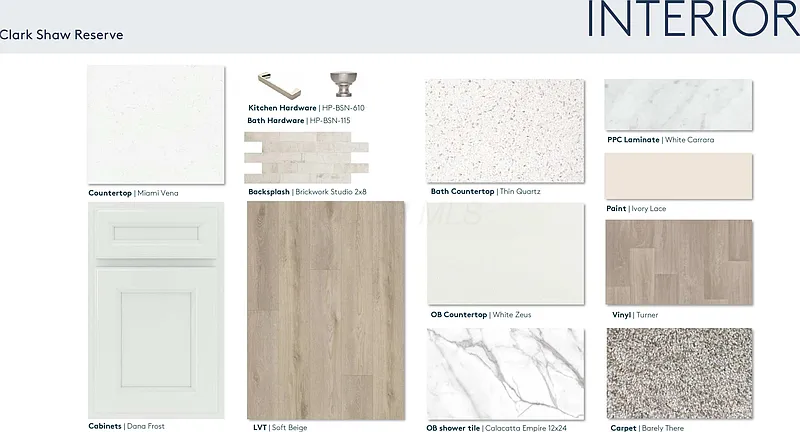Click the bath hardware knob image
This screenshot has height=432, width=800.
tap(340, 82)
